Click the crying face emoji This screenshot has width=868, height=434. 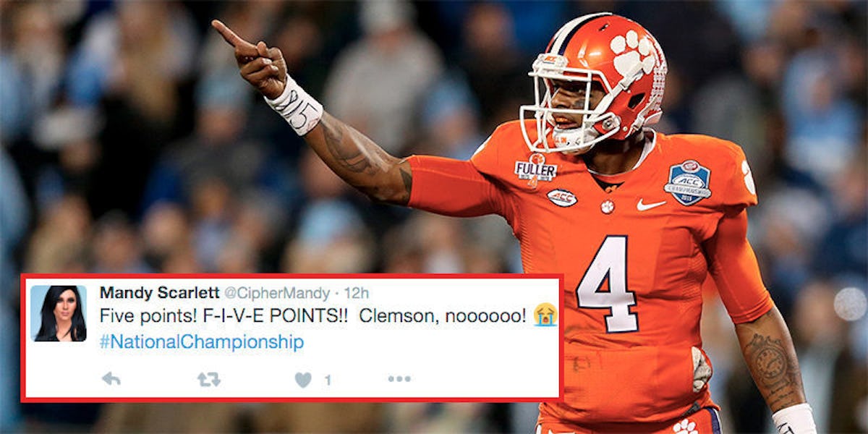(545, 315)
